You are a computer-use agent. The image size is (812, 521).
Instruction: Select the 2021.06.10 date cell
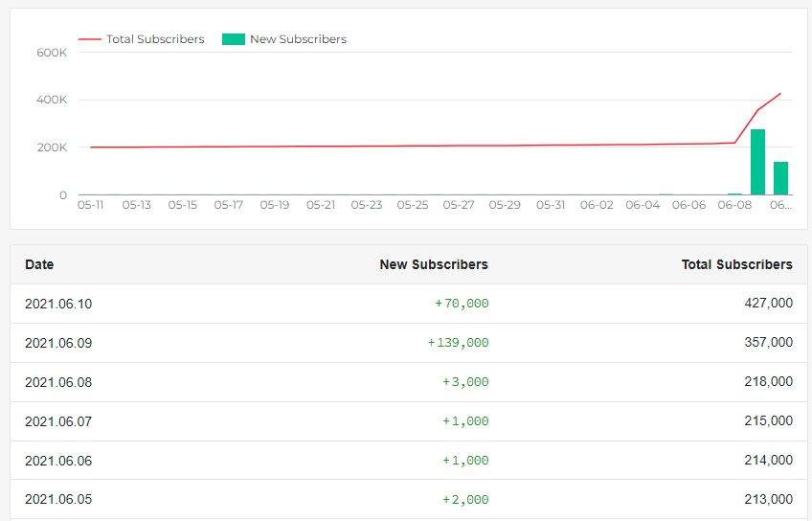(58, 304)
